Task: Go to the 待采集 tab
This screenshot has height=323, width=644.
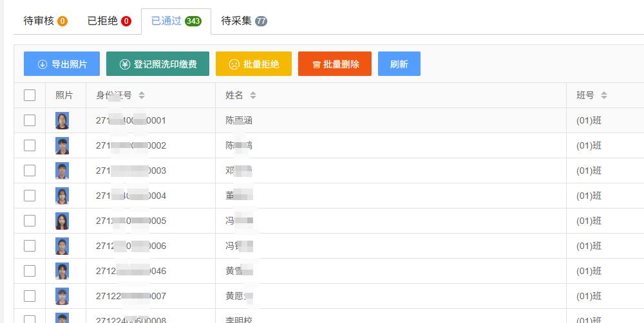Action: tap(243, 21)
